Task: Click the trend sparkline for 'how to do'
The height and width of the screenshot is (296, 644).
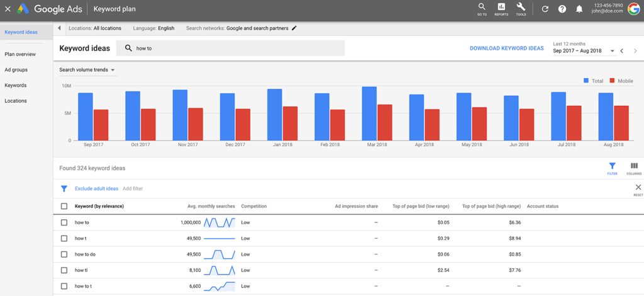Action: click(219, 254)
